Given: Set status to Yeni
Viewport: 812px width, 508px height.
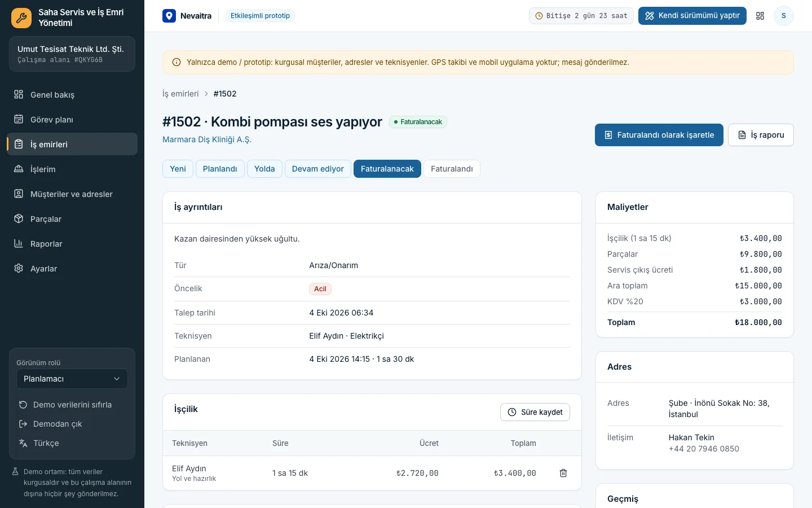Looking at the screenshot, I should [x=178, y=169].
